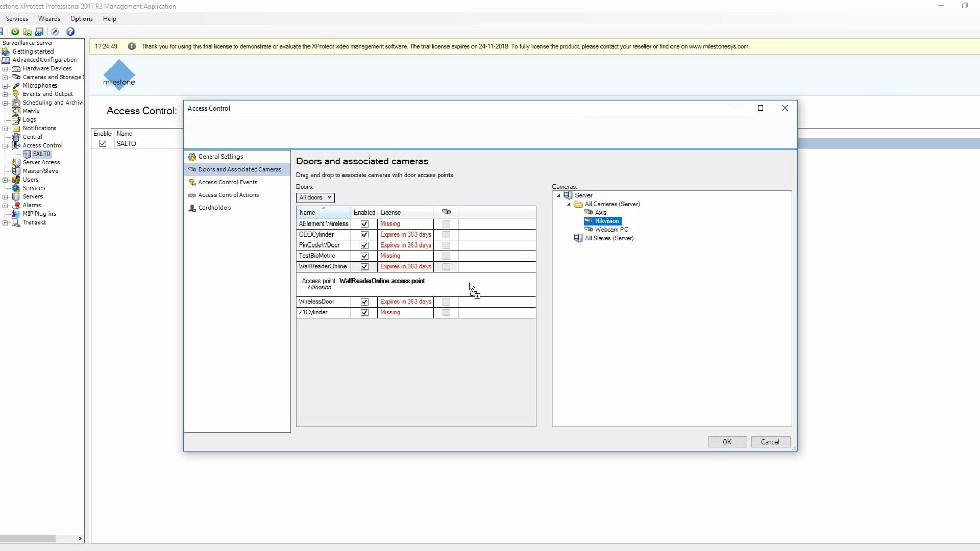Toggle the SALTO Enable checkbox
The image size is (980, 551).
coord(103,143)
